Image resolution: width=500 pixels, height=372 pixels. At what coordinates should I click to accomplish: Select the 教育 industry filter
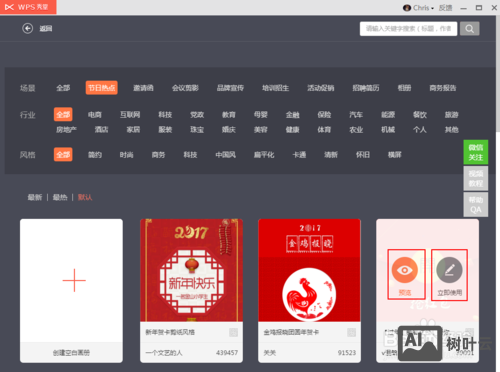point(229,115)
